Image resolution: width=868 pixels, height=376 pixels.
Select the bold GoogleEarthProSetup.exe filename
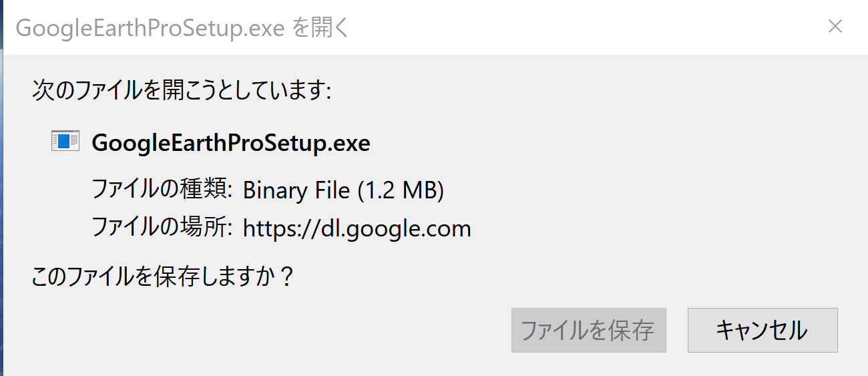click(230, 142)
